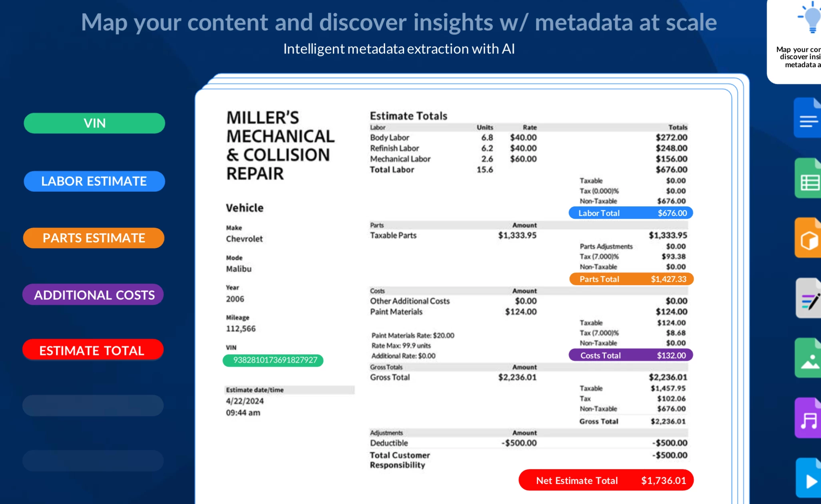Image resolution: width=821 pixels, height=504 pixels.
Task: Click the highlighted VIN number 9382810173691827927
Action: tap(273, 360)
